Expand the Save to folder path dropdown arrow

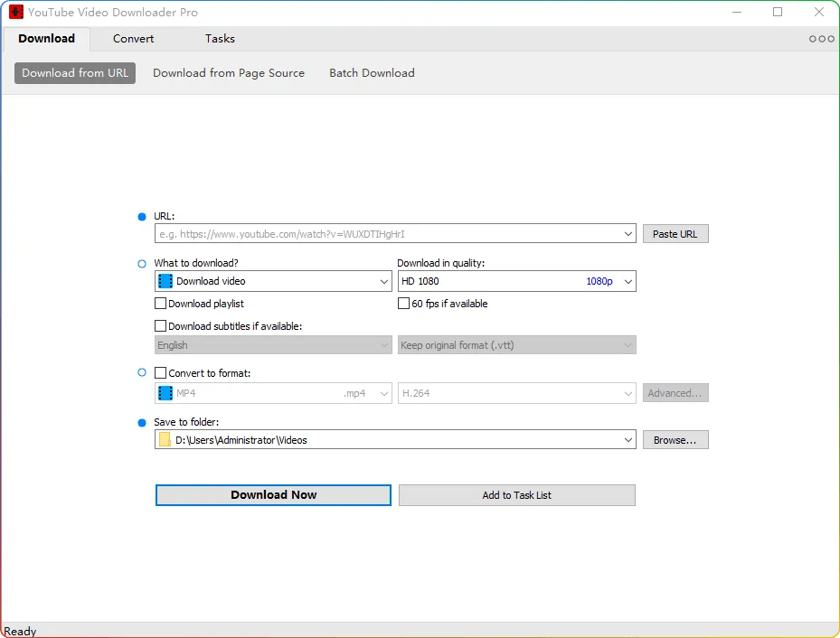click(x=628, y=440)
